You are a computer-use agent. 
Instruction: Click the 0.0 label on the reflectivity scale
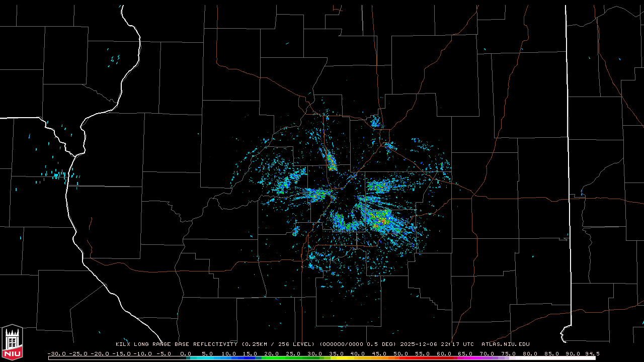coord(186,353)
